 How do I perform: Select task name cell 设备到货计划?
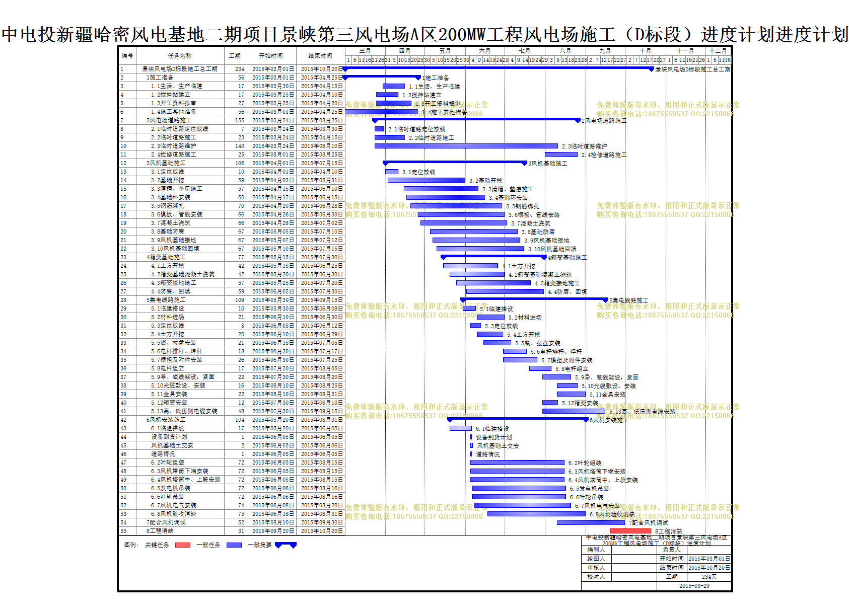(x=180, y=437)
